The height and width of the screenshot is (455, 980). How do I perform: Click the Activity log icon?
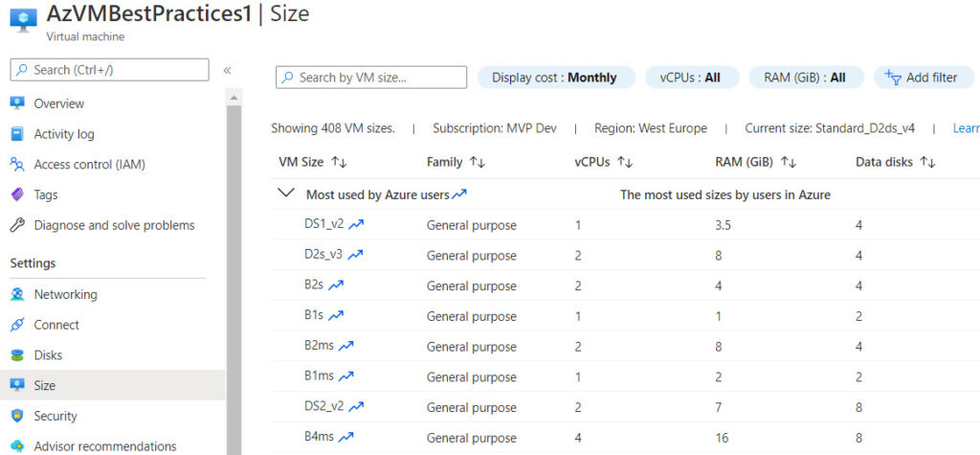click(17, 134)
